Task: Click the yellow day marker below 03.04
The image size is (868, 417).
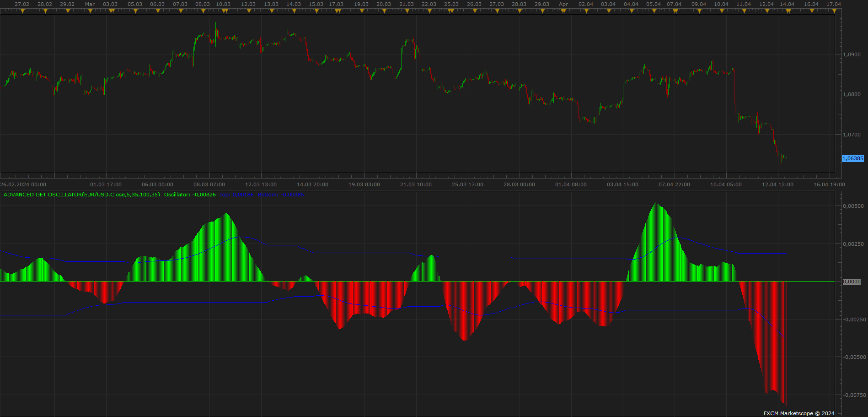Action: [608, 11]
